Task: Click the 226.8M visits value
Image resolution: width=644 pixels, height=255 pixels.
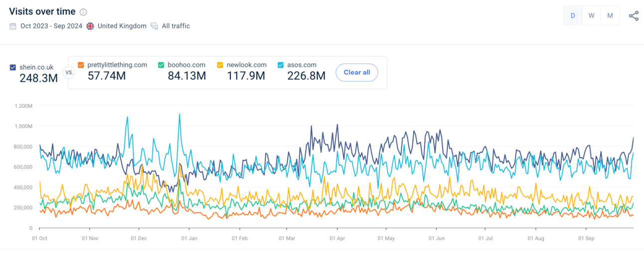Action: coord(307,76)
